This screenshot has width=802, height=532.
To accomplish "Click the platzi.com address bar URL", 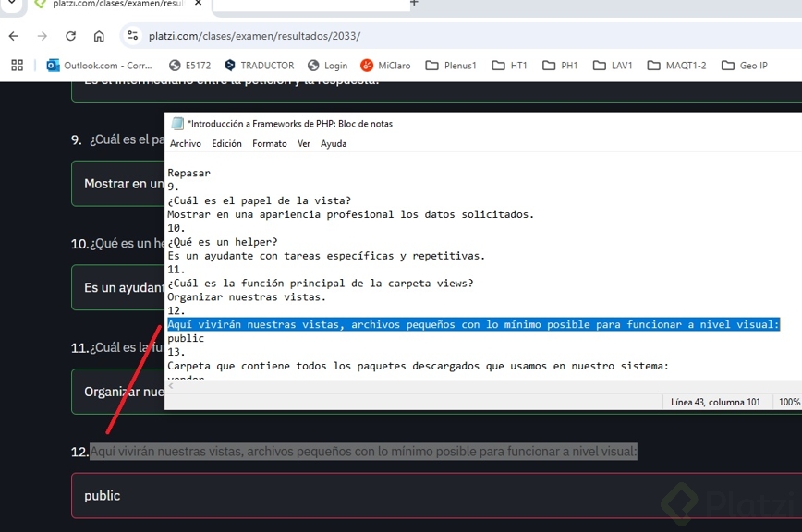I will pos(254,36).
